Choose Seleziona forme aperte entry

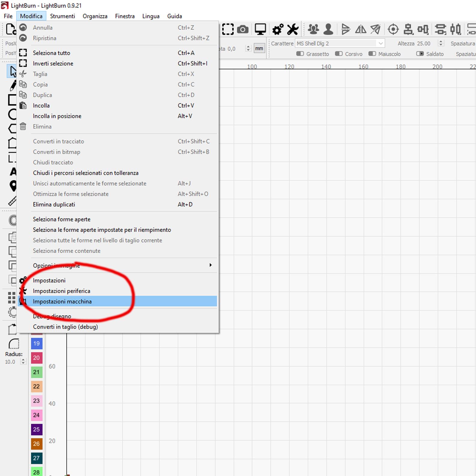pos(117,219)
